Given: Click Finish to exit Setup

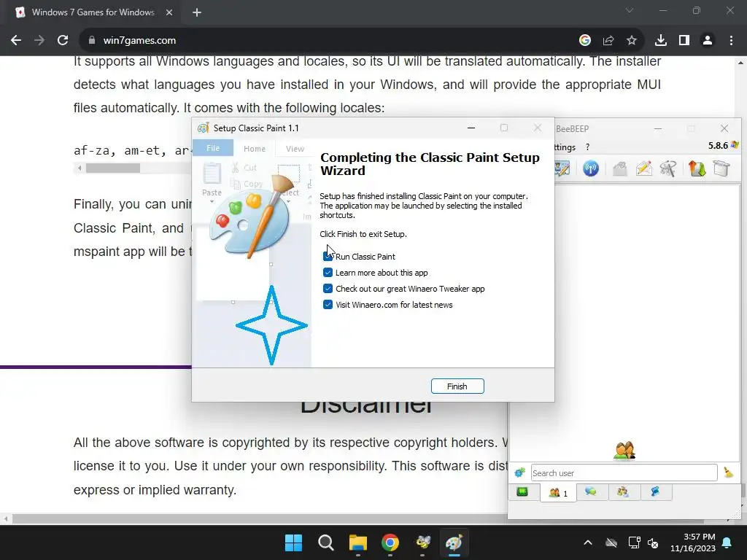Looking at the screenshot, I should pyautogui.click(x=457, y=386).
